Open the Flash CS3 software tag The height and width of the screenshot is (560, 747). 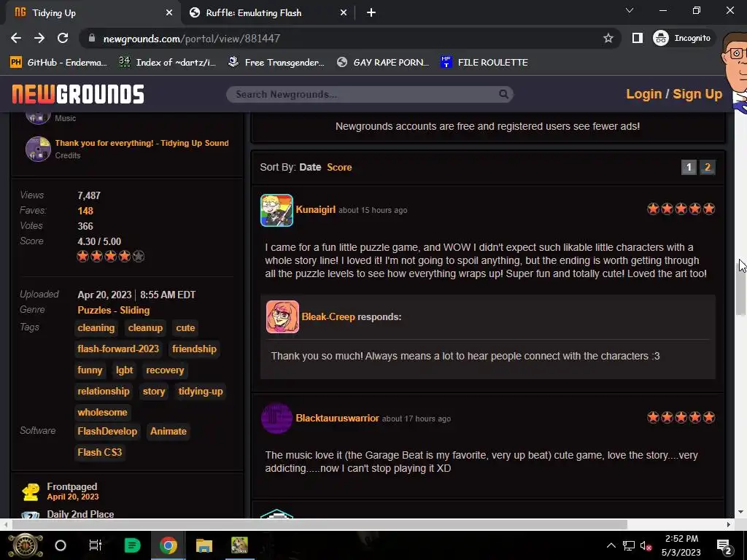99,452
